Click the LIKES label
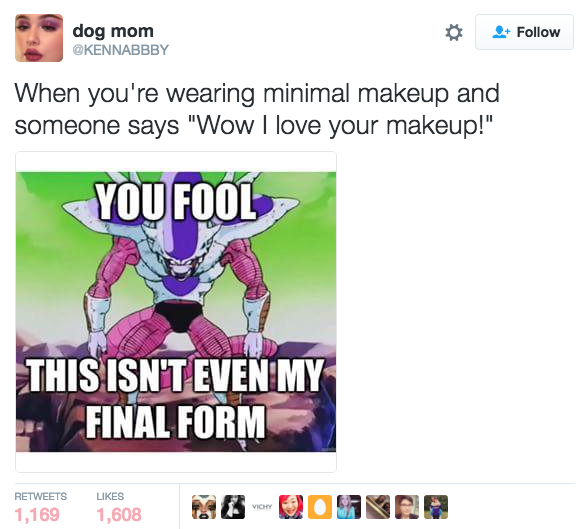The image size is (588, 529). (110, 496)
